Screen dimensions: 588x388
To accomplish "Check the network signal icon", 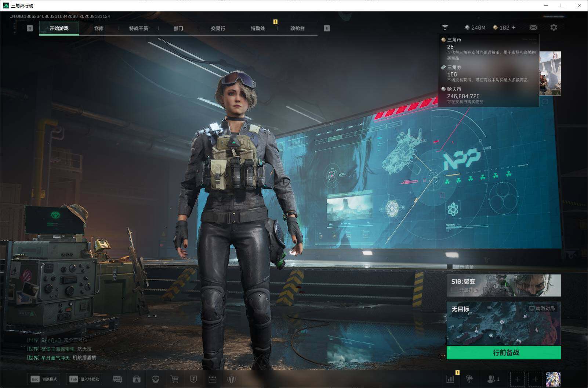I will click(x=445, y=28).
